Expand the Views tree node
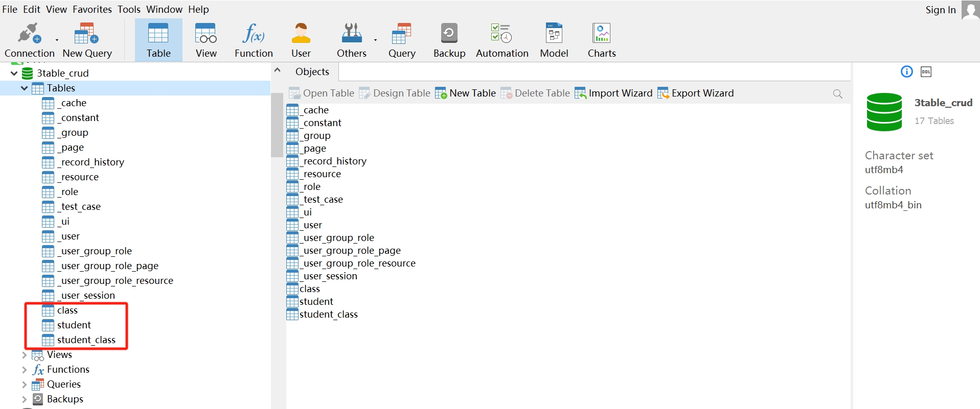Screen dimensions: 980x409 pos(24,355)
